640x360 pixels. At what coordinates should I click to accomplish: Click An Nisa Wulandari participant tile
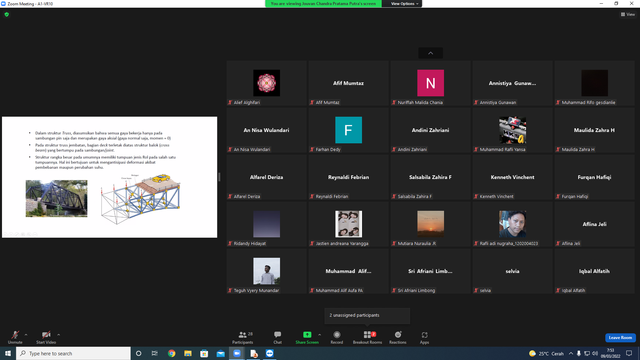point(267,130)
